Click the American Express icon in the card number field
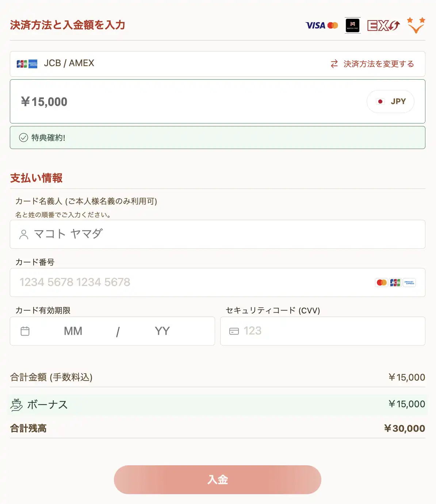Image resolution: width=436 pixels, height=504 pixels. click(x=409, y=282)
